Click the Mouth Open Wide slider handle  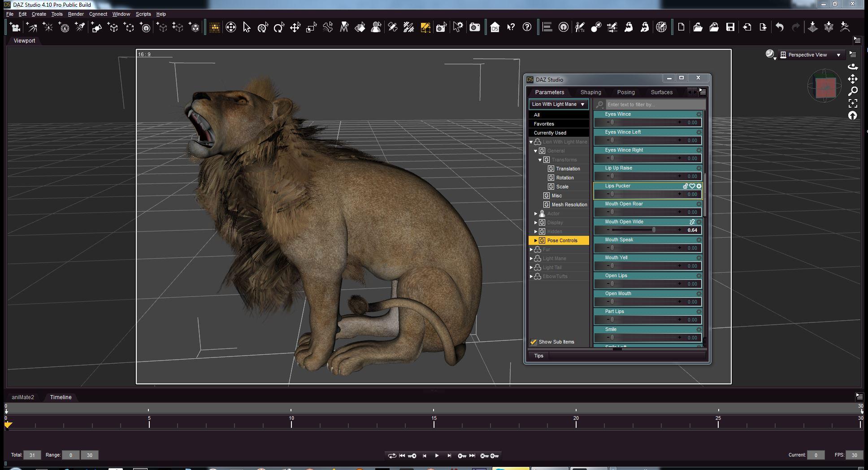[654, 230]
